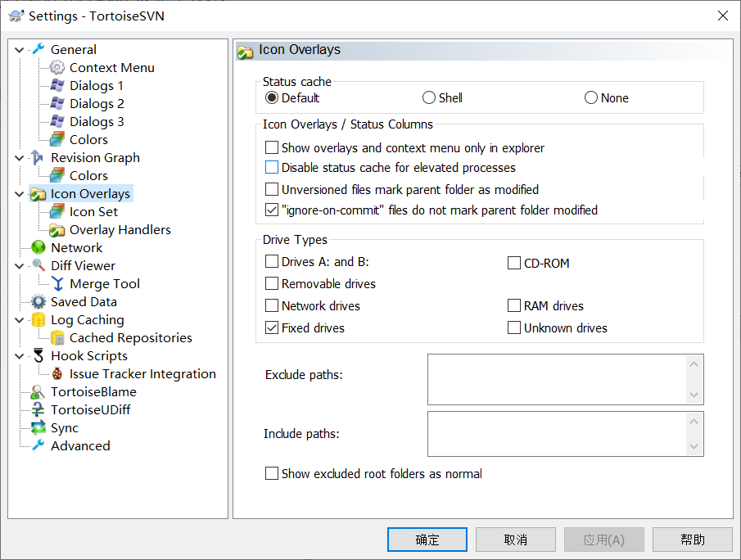Open the Advanced settings page

[x=80, y=445]
